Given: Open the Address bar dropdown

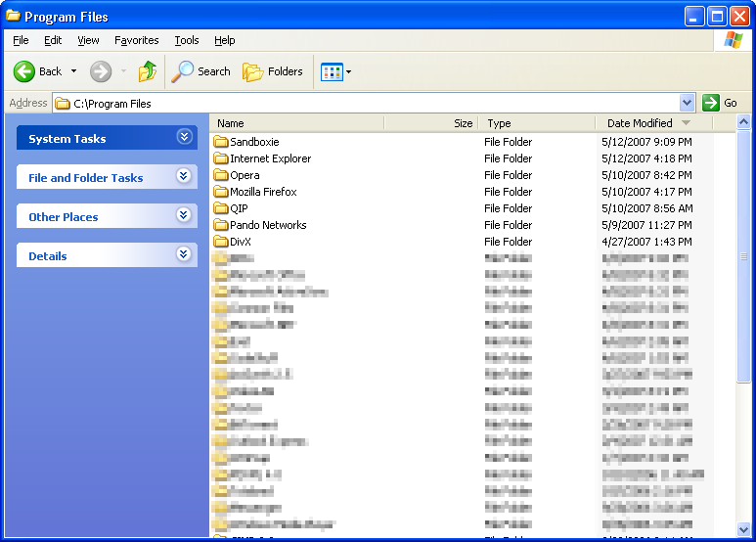Looking at the screenshot, I should pyautogui.click(x=688, y=103).
